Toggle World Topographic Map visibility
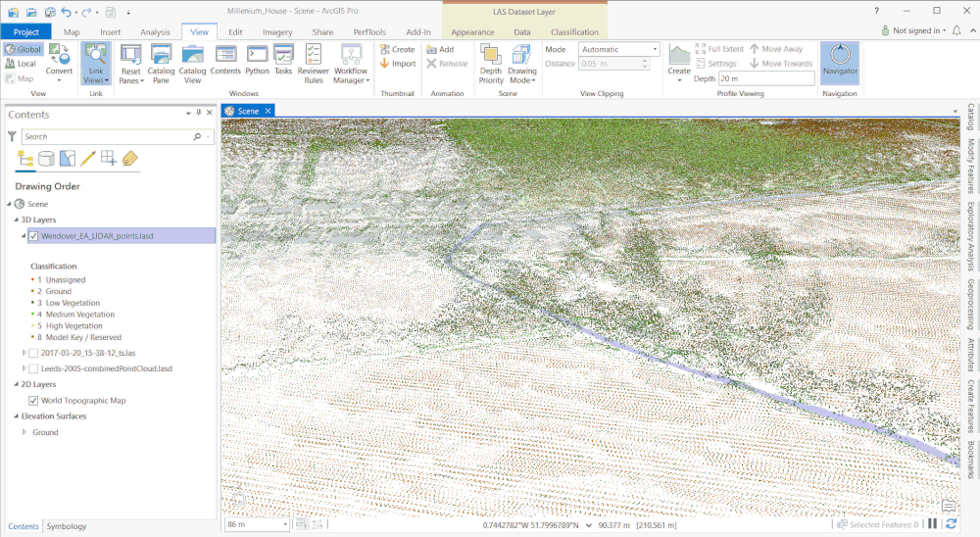This screenshot has height=537, width=980. coord(33,400)
